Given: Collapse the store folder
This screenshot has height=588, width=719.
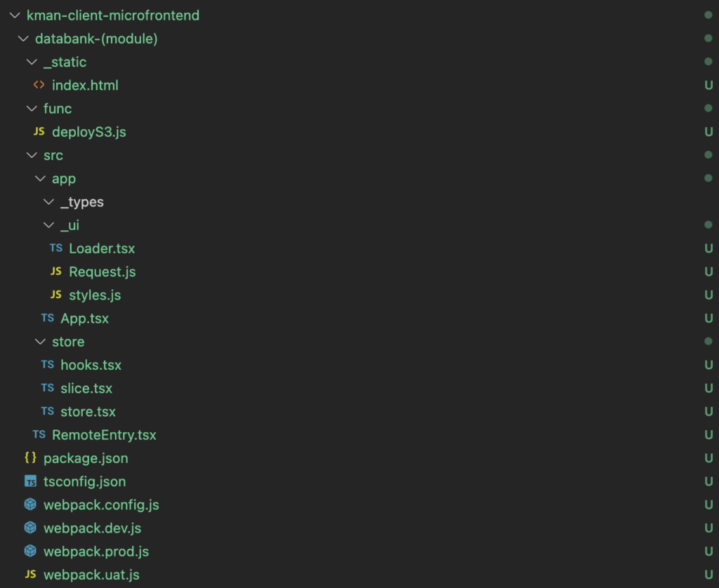Looking at the screenshot, I should pyautogui.click(x=39, y=342).
